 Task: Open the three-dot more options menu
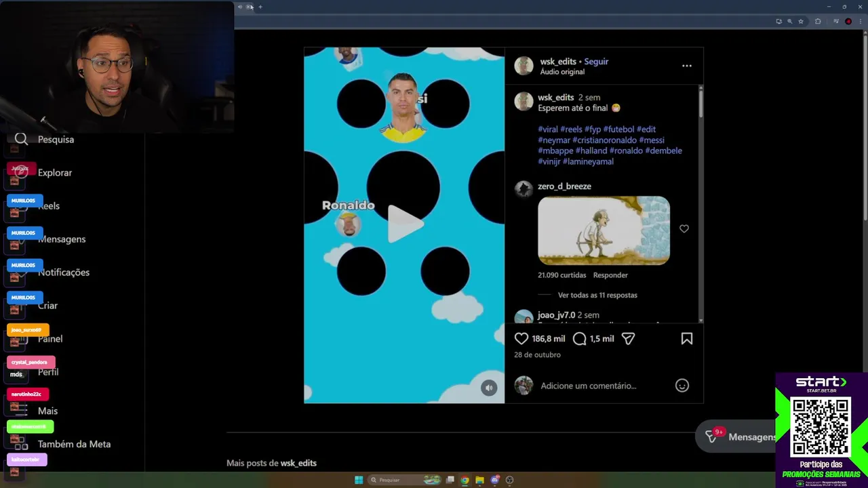pos(686,66)
